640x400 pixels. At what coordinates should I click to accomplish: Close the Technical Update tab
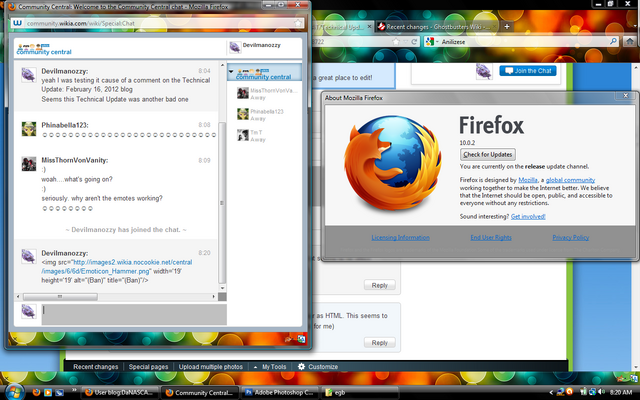[x=369, y=27]
